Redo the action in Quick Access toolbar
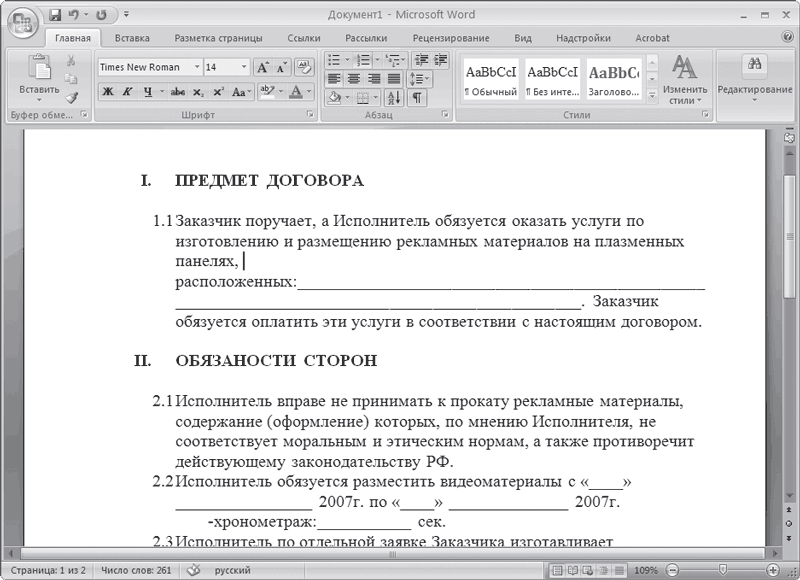The width and height of the screenshot is (800, 580). 102,15
